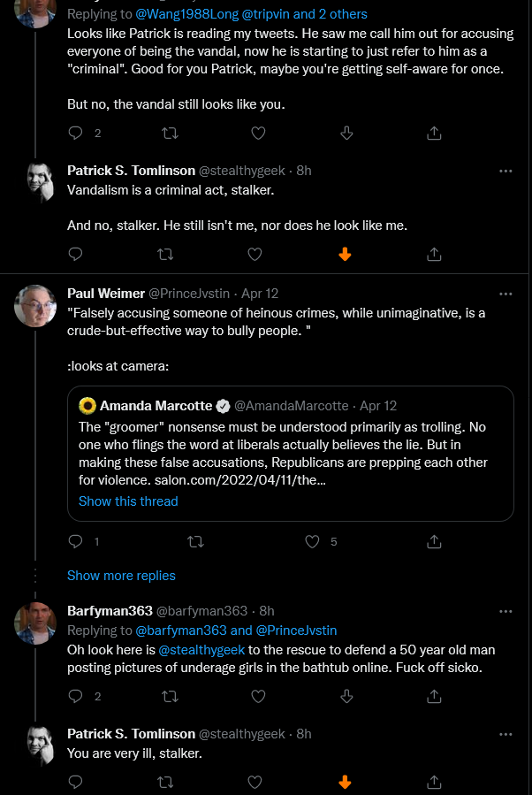
Task: Open @Wang1988Long replying-to link
Action: pos(187,14)
